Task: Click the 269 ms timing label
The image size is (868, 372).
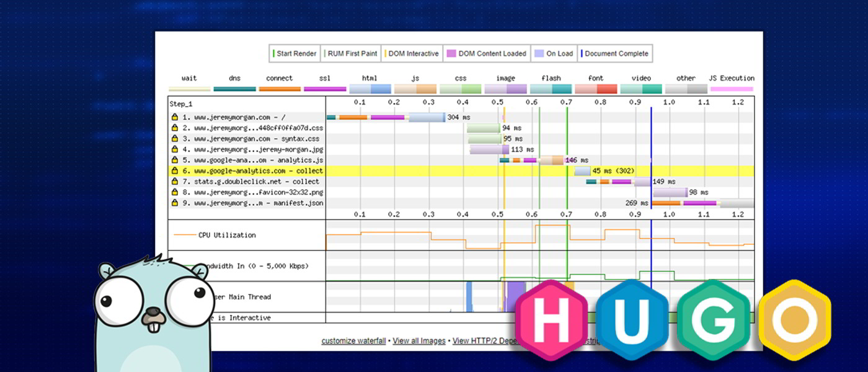Action: tap(637, 203)
